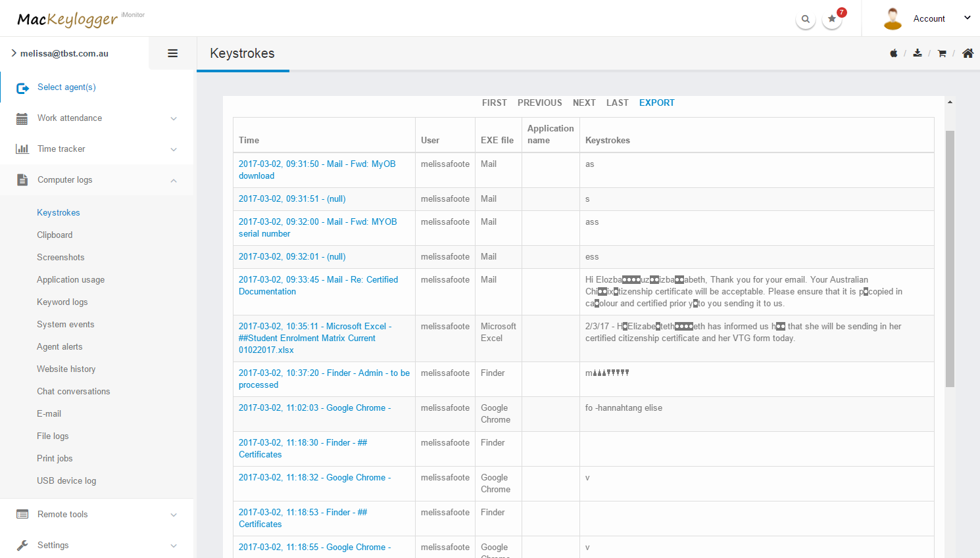Open the Account dropdown arrow
Screen dimensions: 980x558
tap(967, 18)
